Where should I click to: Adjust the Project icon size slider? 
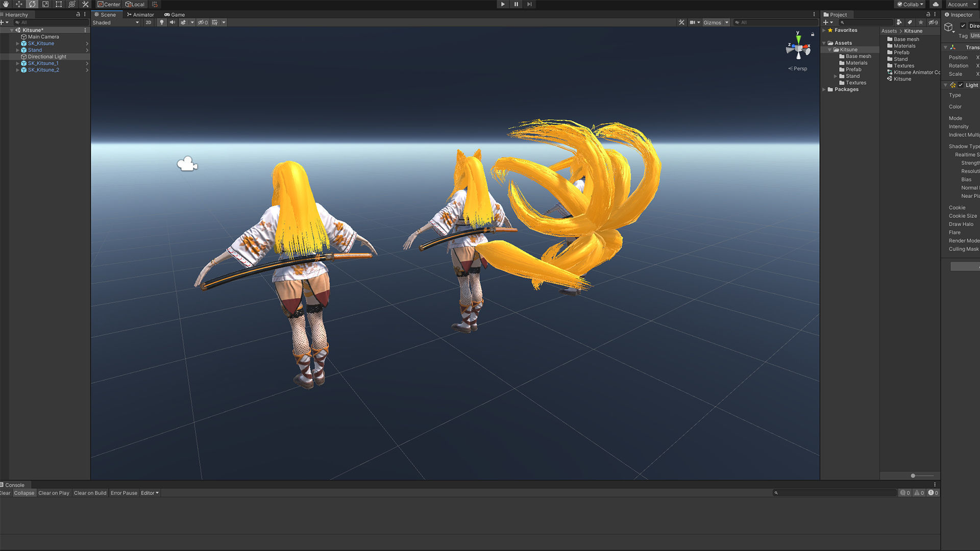click(x=922, y=475)
